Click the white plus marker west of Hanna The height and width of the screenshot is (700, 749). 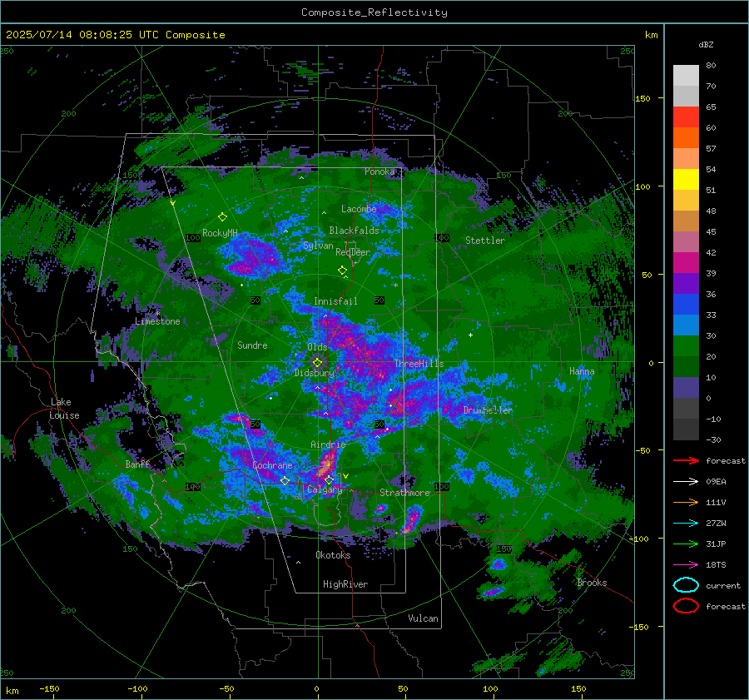[x=470, y=335]
